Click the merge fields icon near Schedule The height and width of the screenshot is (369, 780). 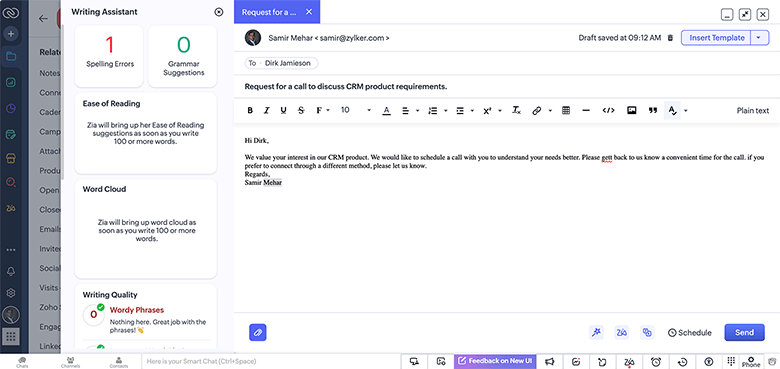pyautogui.click(x=647, y=333)
